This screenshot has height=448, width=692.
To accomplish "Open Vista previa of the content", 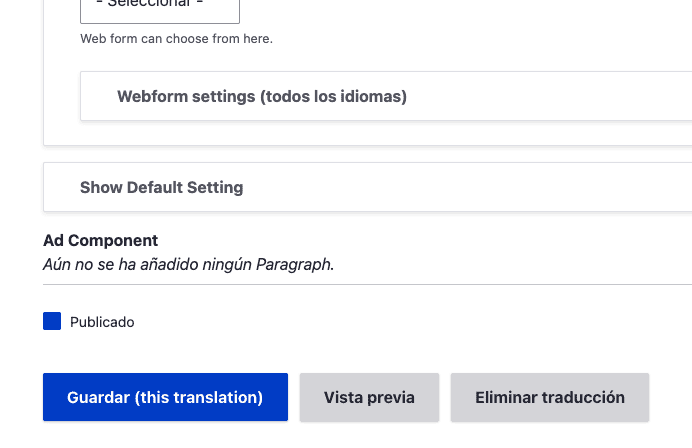I will click(x=369, y=397).
